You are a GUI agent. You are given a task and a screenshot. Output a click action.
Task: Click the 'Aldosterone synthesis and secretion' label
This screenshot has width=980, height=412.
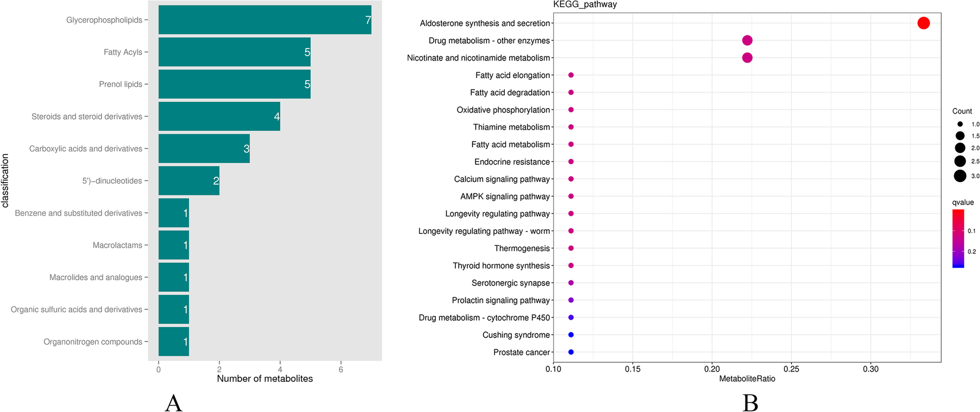[485, 23]
